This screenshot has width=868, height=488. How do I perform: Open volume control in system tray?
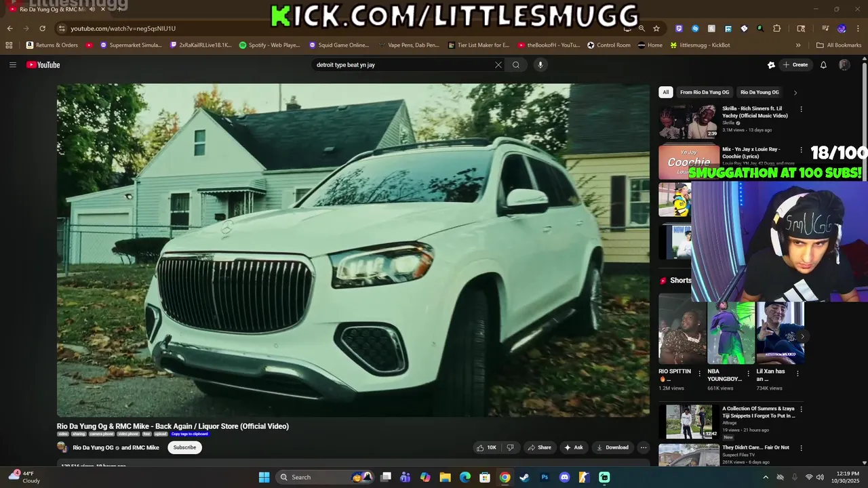pos(820,477)
